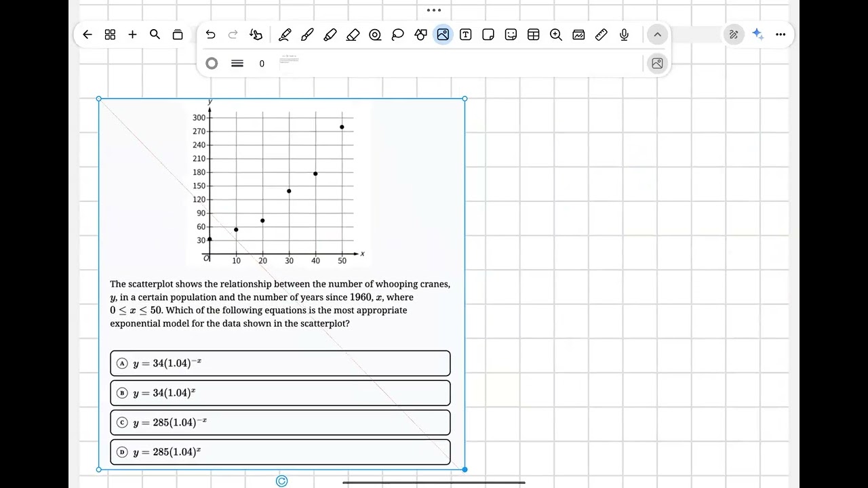Viewport: 868px width, 488px height.
Task: Select answer choice B radio circle
Action: click(122, 393)
